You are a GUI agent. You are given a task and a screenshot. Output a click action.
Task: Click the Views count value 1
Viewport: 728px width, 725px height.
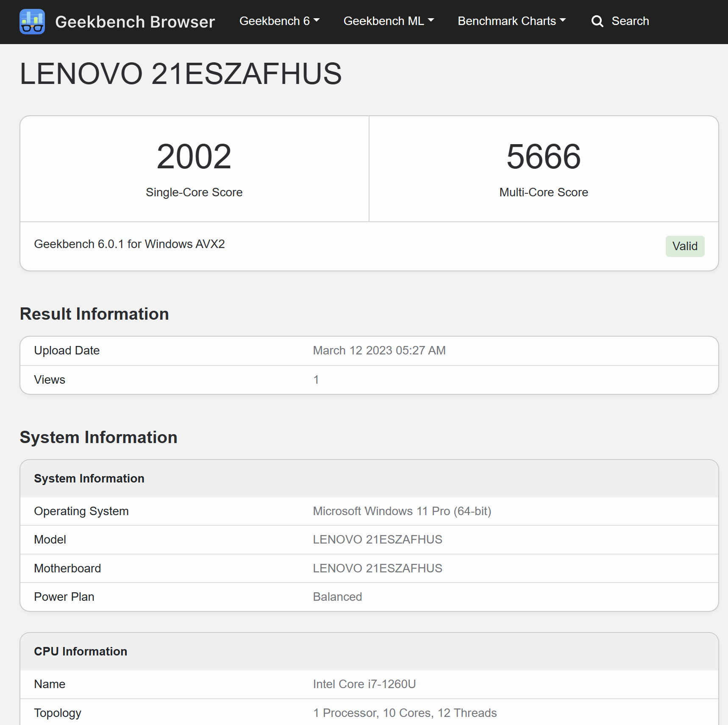click(316, 379)
